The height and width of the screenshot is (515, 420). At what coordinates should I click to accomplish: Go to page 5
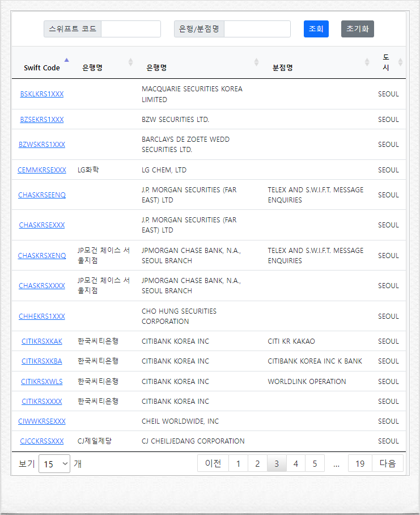(x=315, y=463)
